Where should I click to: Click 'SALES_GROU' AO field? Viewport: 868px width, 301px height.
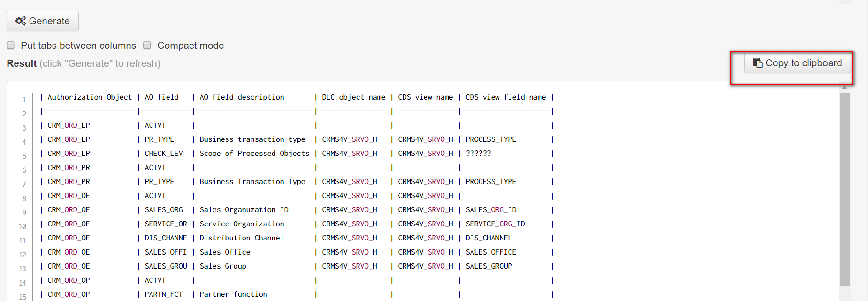pyautogui.click(x=166, y=266)
